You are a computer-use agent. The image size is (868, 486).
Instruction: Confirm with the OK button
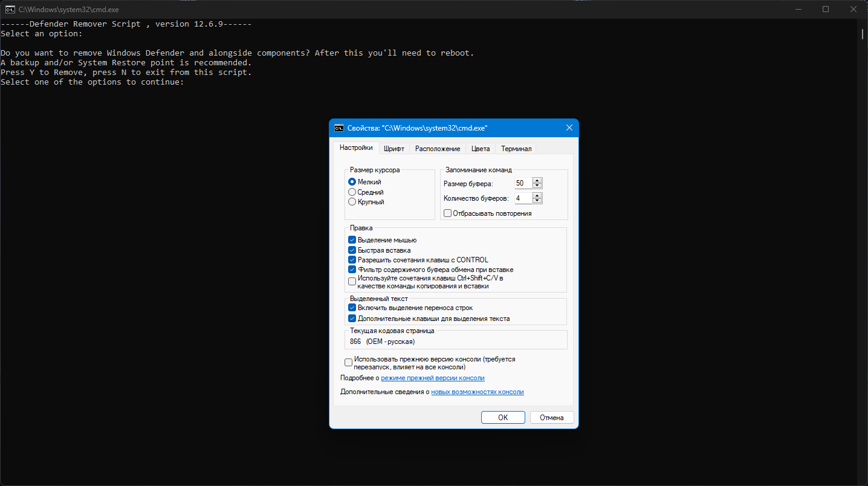[x=503, y=418]
